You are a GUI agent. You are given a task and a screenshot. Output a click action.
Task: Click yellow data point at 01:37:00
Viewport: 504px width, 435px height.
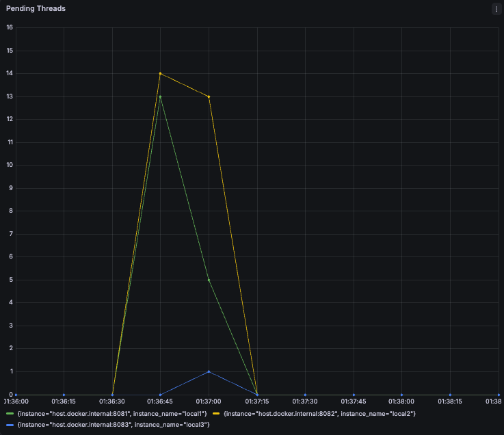[209, 96]
